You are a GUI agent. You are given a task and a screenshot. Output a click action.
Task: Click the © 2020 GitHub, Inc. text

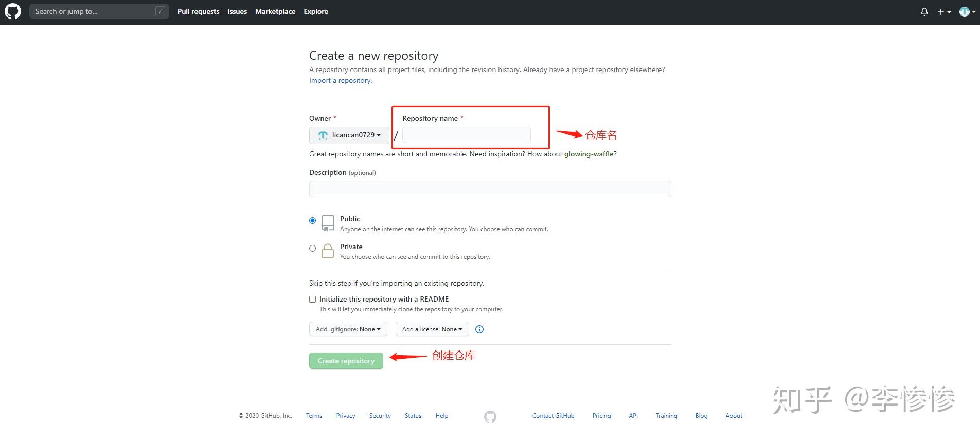pos(265,416)
